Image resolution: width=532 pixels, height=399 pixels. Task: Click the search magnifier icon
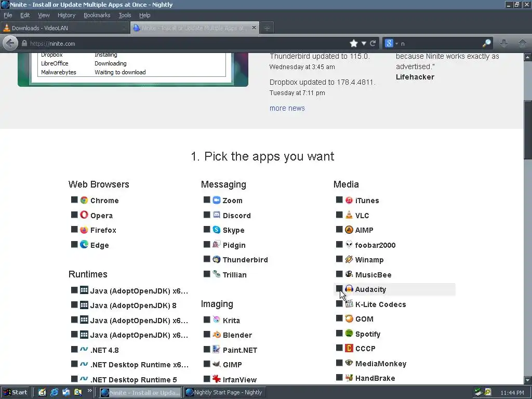[x=486, y=43]
